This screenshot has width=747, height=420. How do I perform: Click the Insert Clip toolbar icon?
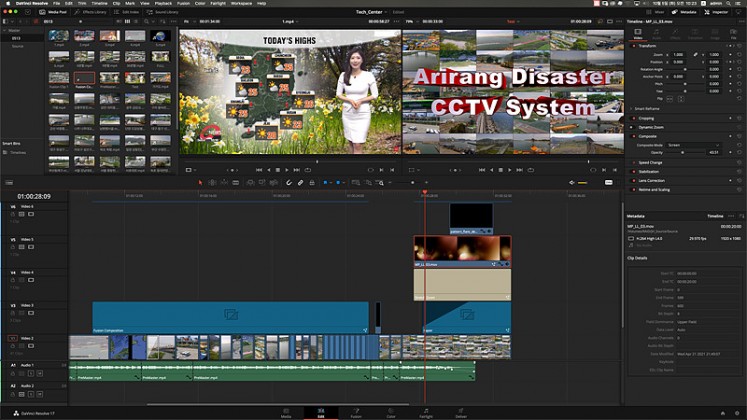250,182
